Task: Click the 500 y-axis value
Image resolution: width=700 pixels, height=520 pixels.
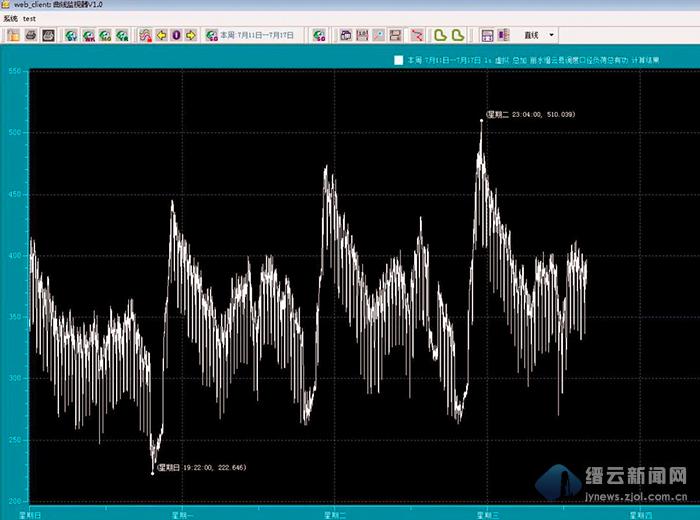Action: click(15, 133)
